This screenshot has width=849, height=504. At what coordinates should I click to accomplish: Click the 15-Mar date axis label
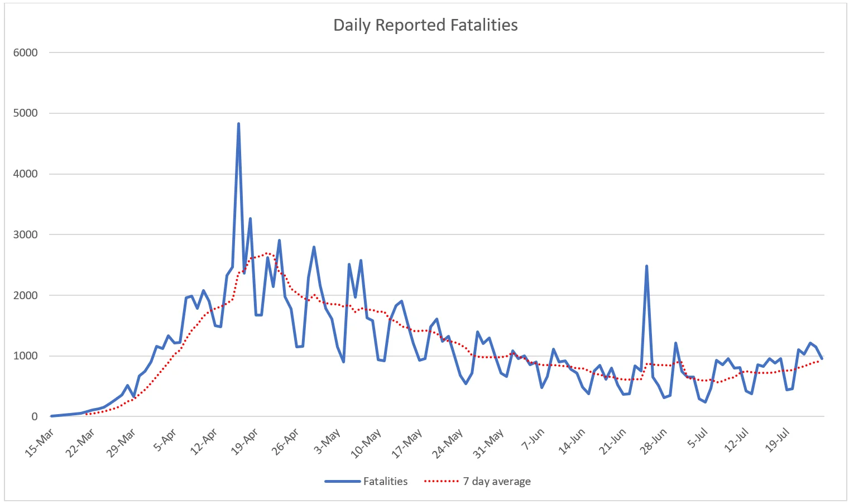(40, 443)
